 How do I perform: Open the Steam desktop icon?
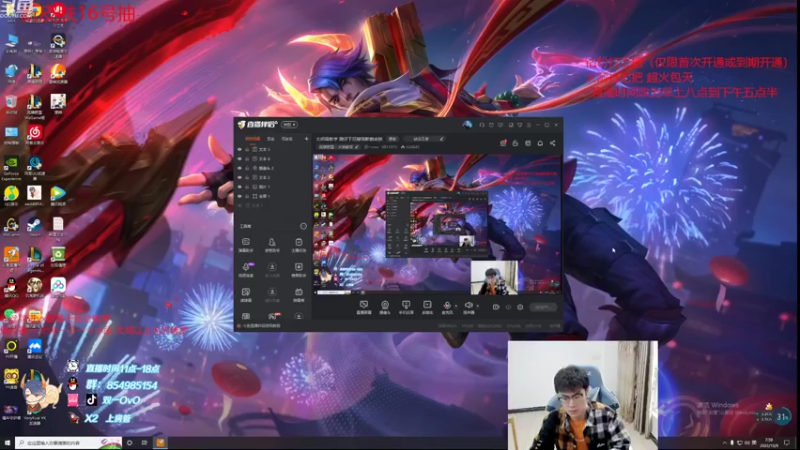(34, 226)
